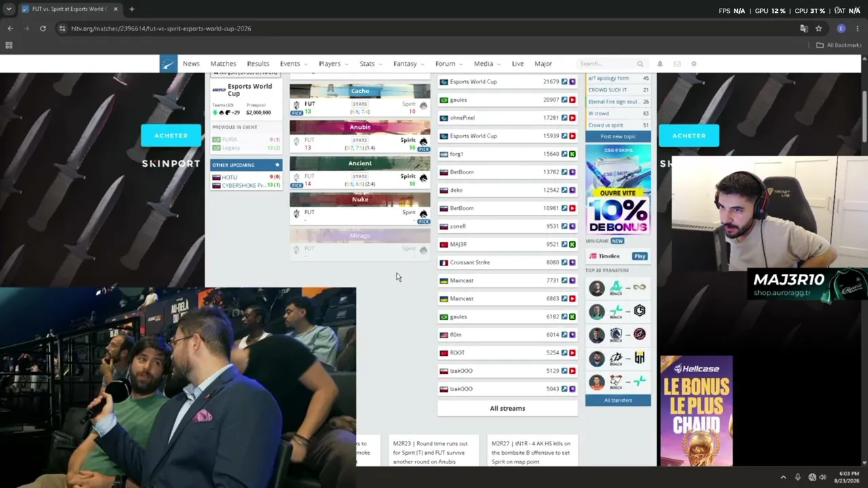This screenshot has height=488, width=868.
Task: Click the left Skinport ACHETER button
Action: [x=171, y=136]
